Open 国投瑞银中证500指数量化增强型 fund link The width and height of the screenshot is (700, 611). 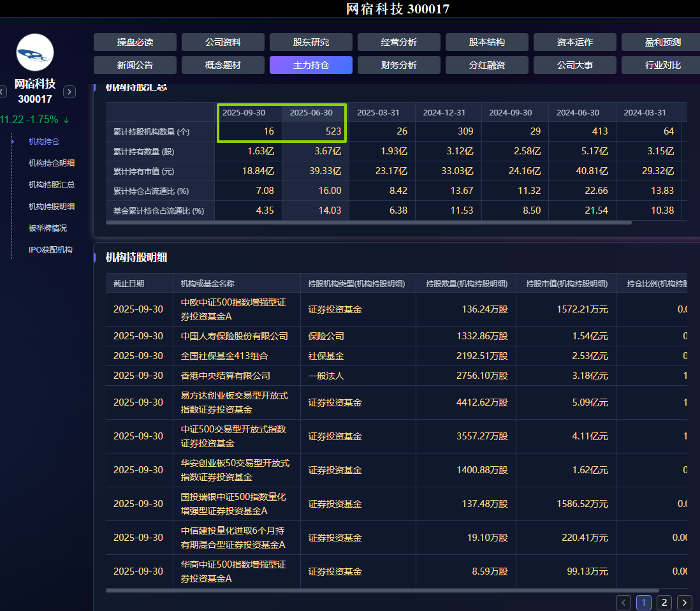point(233,504)
